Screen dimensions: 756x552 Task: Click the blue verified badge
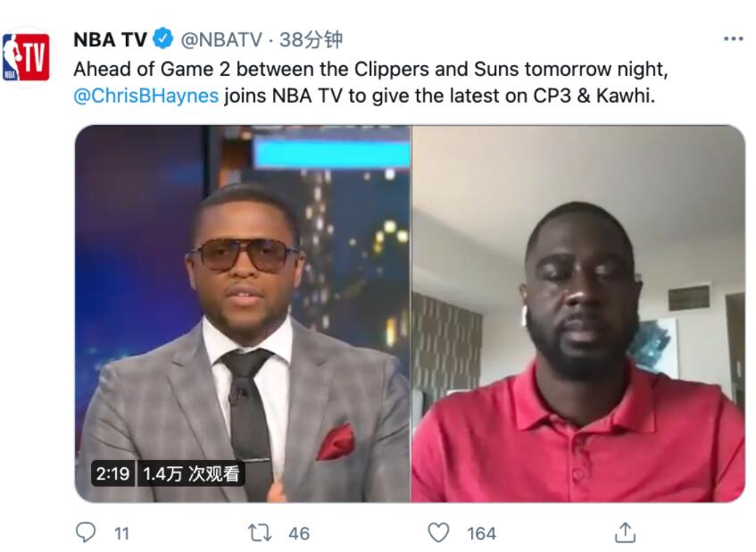[x=163, y=38]
